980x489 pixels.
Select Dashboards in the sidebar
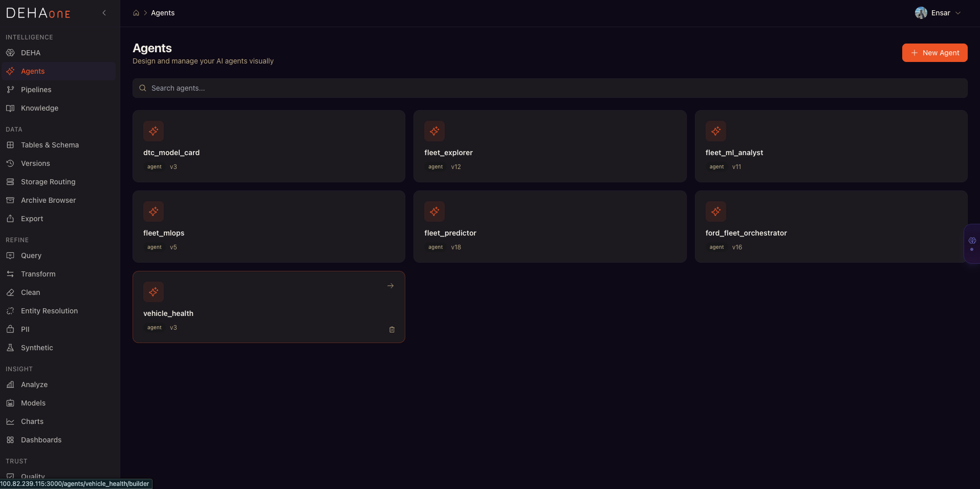(41, 440)
